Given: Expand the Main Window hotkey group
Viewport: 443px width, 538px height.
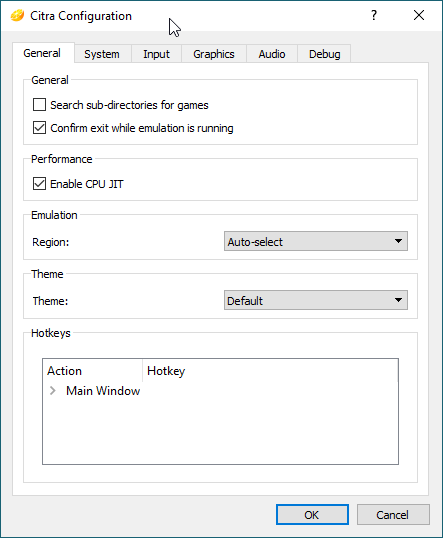Looking at the screenshot, I should point(53,390).
